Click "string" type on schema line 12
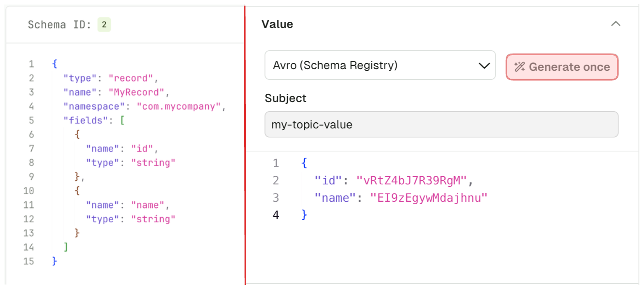 click(153, 219)
